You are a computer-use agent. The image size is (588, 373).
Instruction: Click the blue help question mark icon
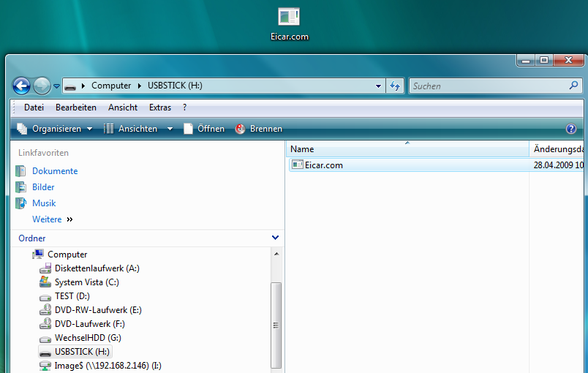coord(570,129)
